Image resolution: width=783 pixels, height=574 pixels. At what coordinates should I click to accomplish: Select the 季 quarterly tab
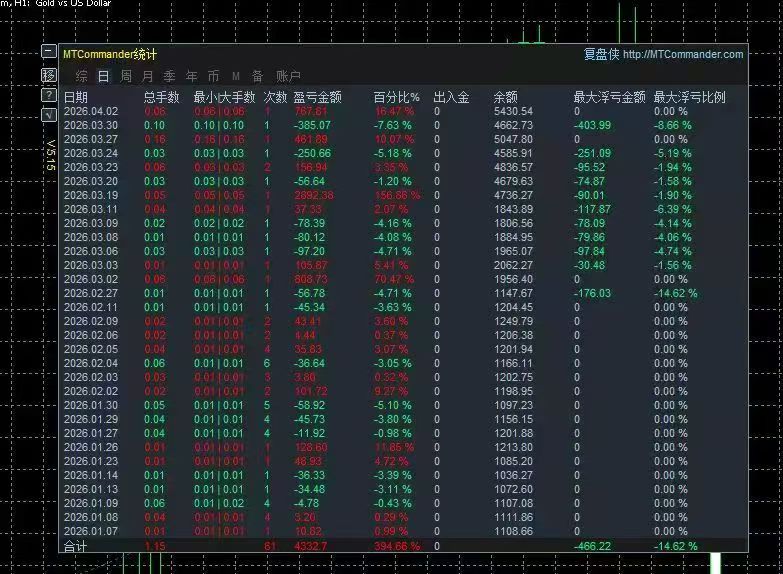click(x=169, y=76)
